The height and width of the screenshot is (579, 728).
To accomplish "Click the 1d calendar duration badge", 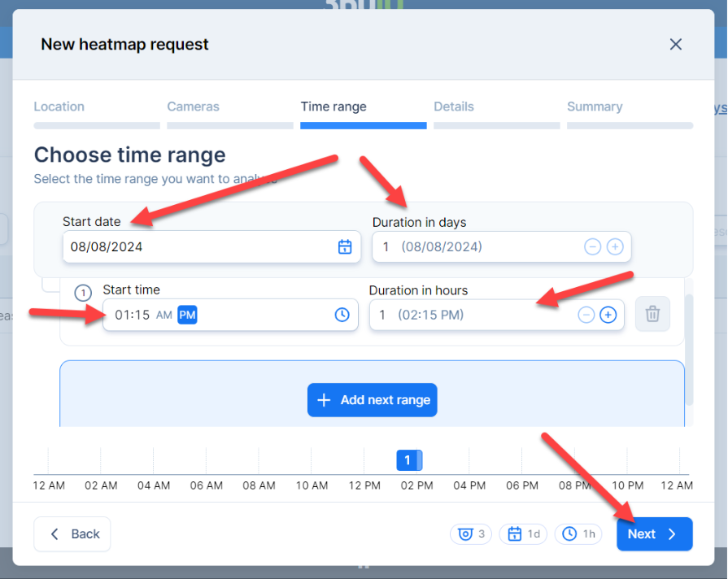I will (525, 534).
